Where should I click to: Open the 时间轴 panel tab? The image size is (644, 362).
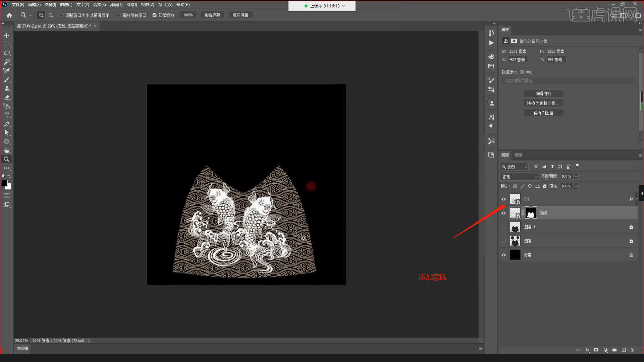click(x=22, y=349)
